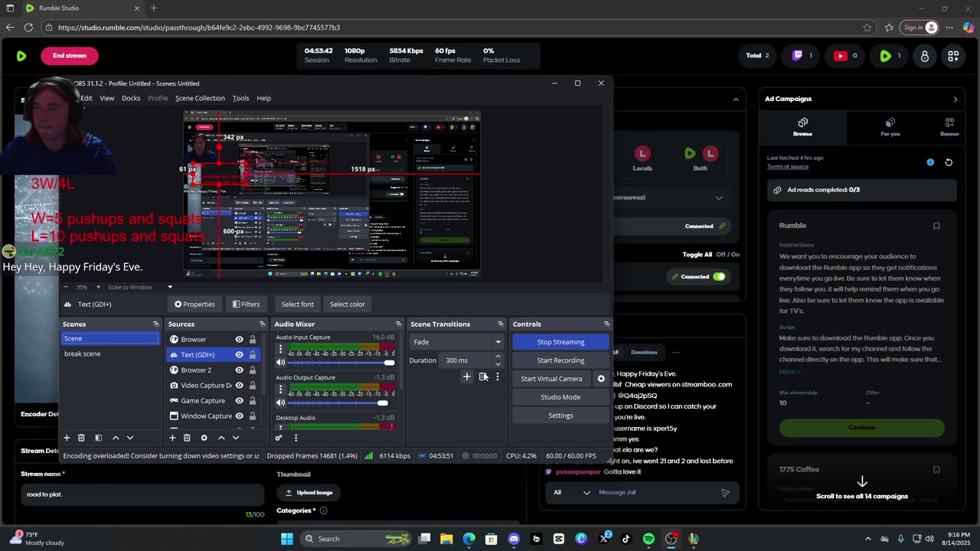
Task: Open virtual camera settings gear
Action: point(601,379)
